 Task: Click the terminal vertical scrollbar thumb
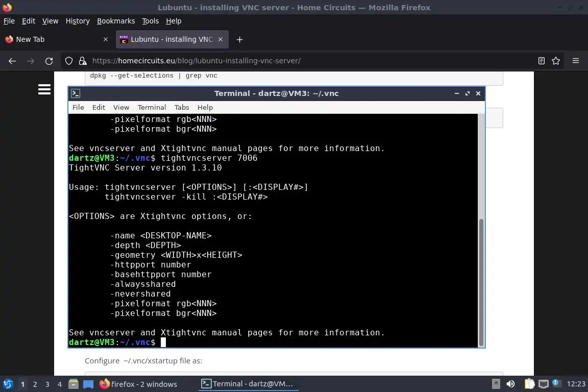click(x=481, y=282)
